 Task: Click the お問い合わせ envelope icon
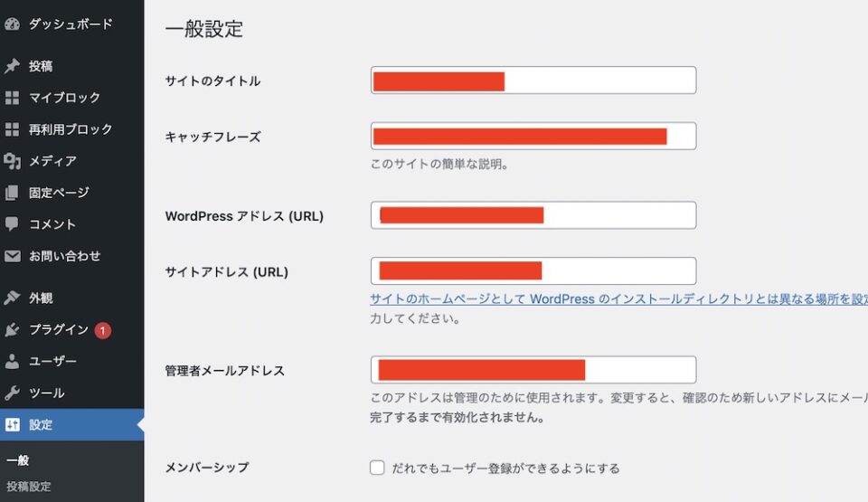pyautogui.click(x=12, y=256)
